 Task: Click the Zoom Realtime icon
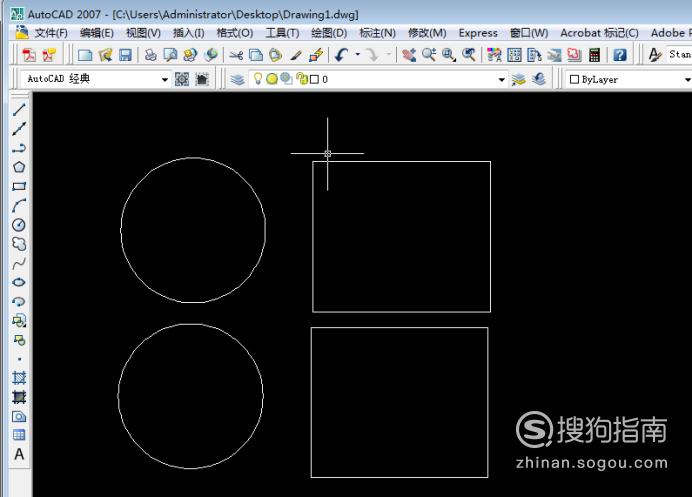429,55
